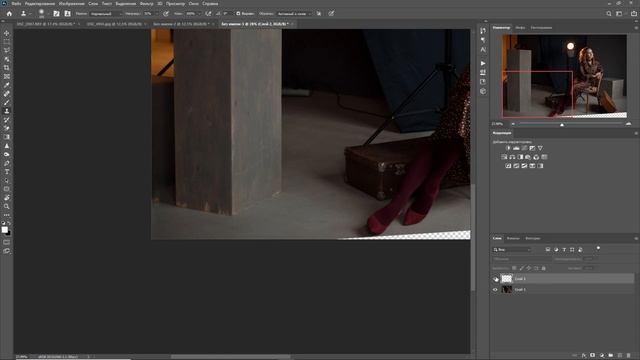Screen dimensions: 640x360
Task: Open the blending Mode dropdown in the options bar
Action: click(106, 13)
